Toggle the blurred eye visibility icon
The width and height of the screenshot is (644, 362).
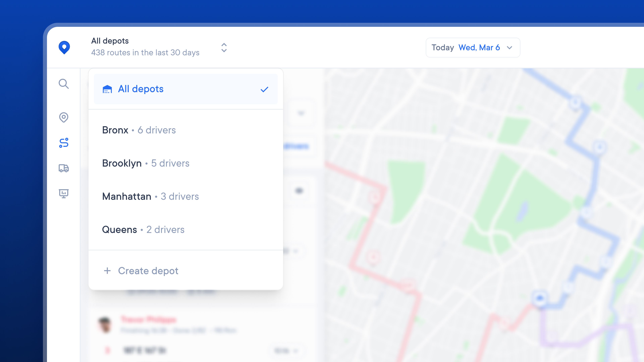coord(299,191)
